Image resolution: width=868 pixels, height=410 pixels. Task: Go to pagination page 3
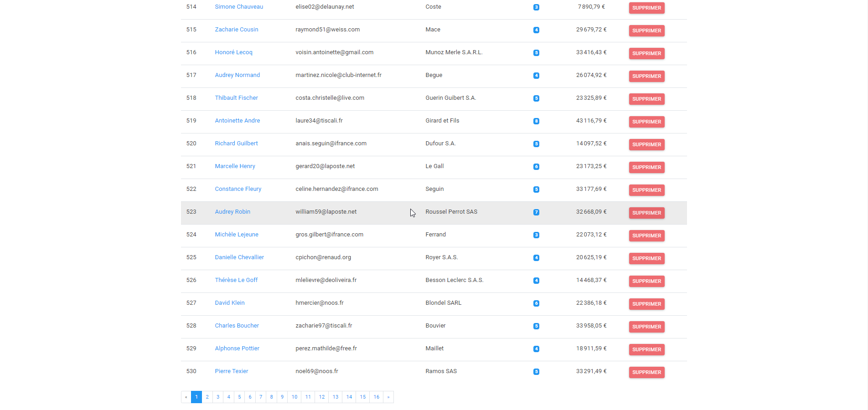218,397
